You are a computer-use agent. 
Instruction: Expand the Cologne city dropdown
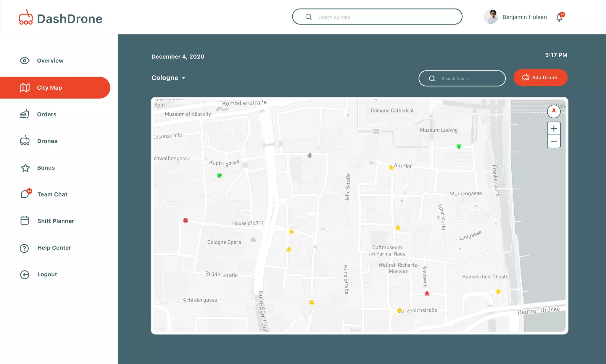point(168,78)
